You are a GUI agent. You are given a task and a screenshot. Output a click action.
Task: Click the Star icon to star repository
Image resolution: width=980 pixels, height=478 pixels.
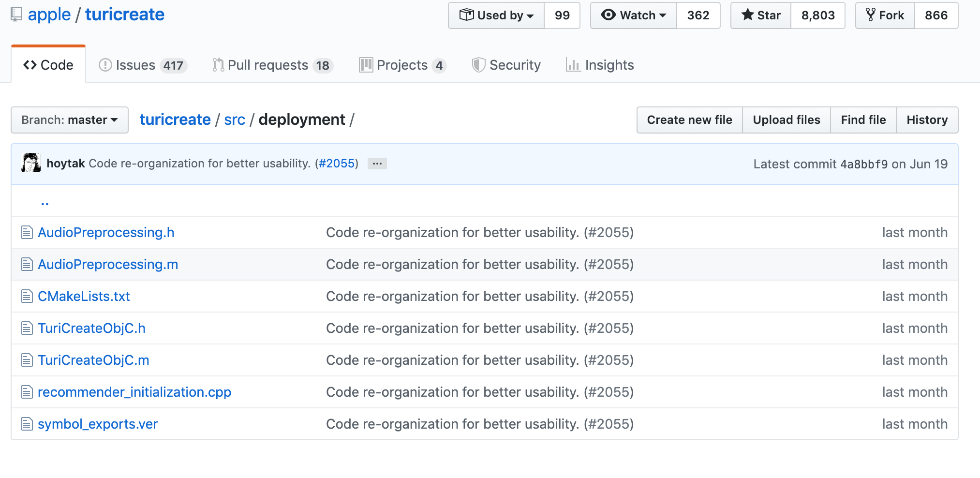(748, 15)
